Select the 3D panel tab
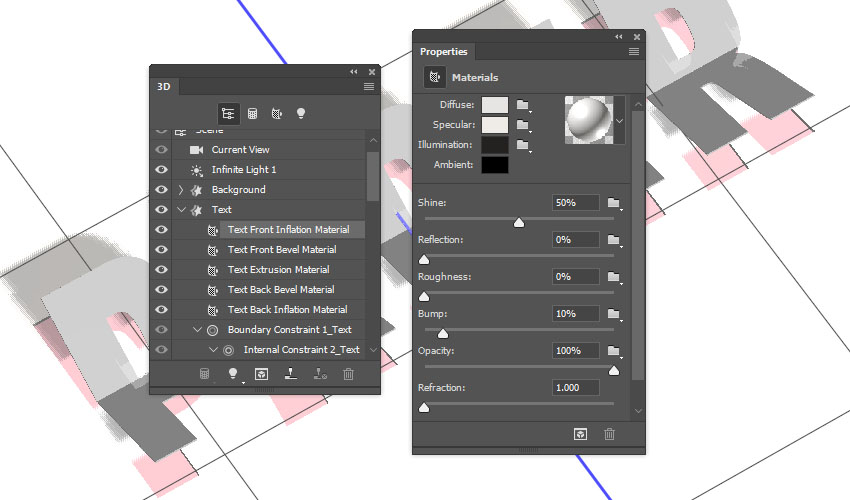Screen dimensions: 850x500 point(164,86)
